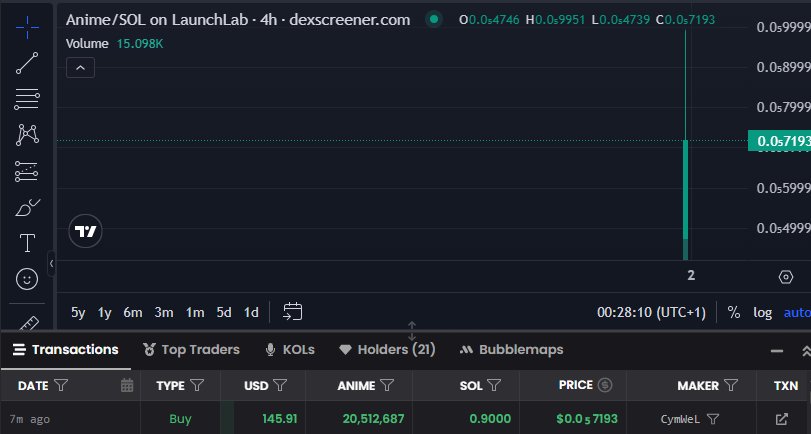Select the Text annotation tool
This screenshot has width=811, height=434.
point(27,243)
